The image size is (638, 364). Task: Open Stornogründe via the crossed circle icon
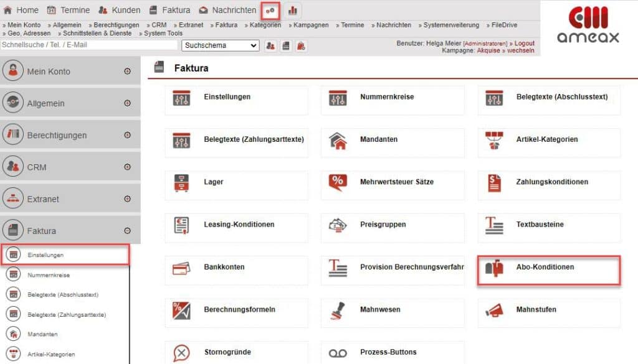pos(181,352)
